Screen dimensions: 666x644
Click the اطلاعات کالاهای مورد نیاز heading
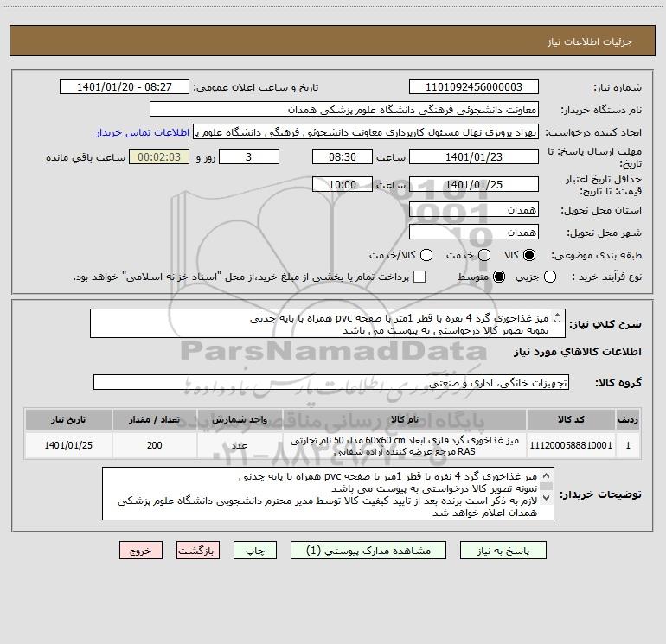pyautogui.click(x=578, y=352)
